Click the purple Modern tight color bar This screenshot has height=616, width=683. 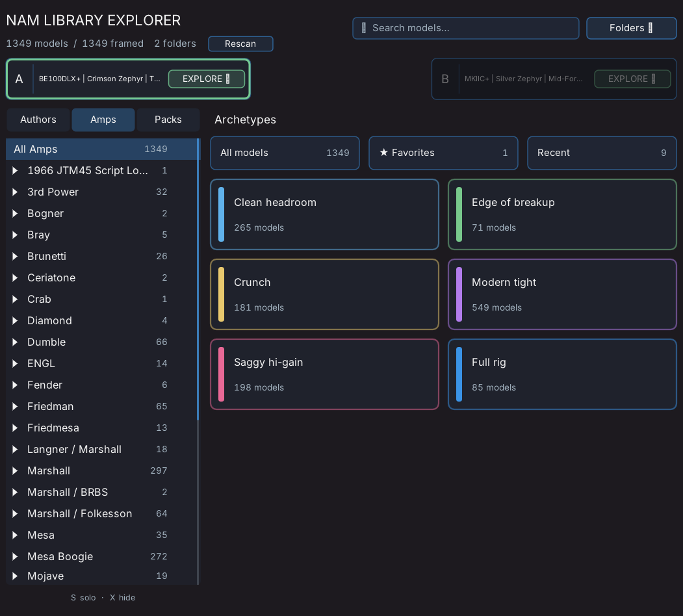tap(459, 294)
